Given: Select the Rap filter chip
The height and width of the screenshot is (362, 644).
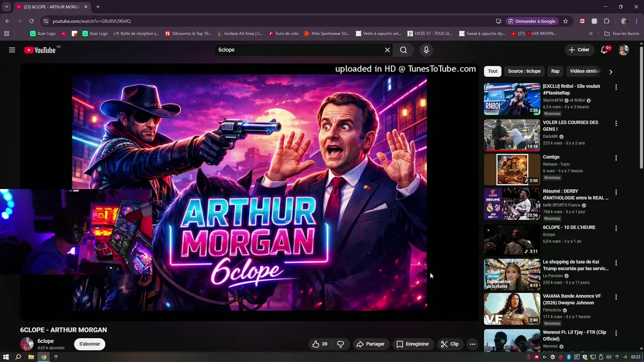Looking at the screenshot, I should pos(555,71).
